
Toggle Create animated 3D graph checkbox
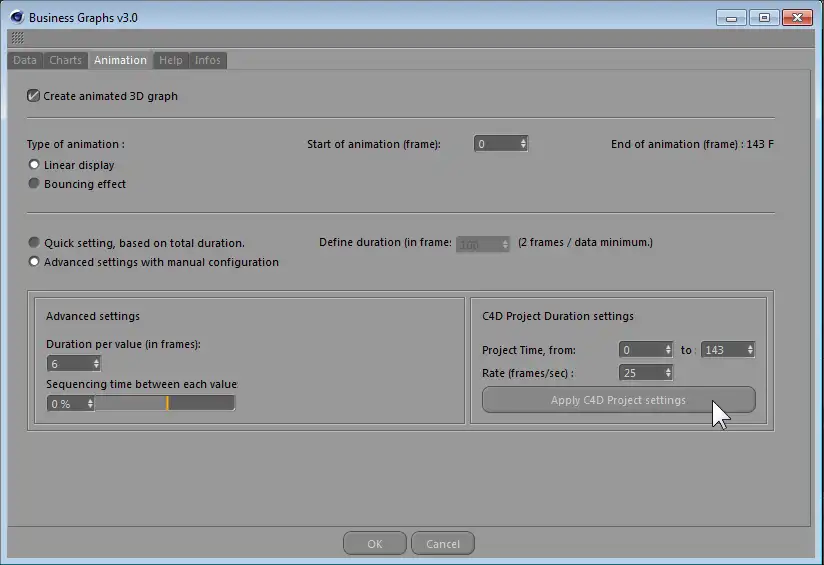[x=33, y=96]
